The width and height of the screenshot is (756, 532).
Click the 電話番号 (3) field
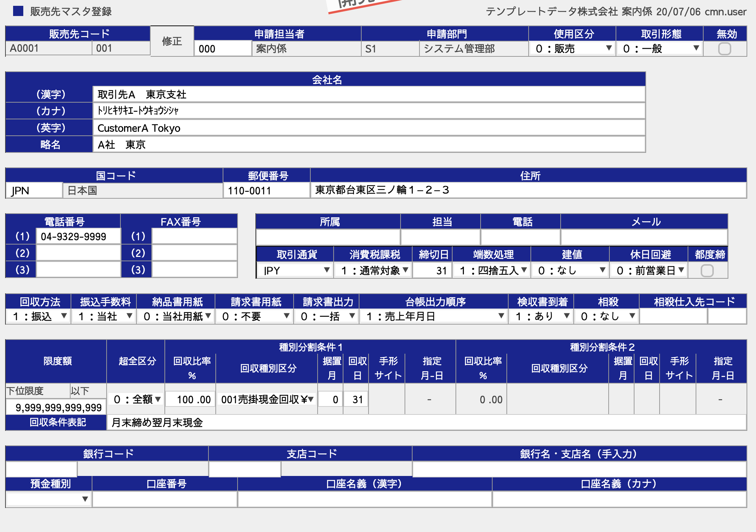tap(78, 270)
